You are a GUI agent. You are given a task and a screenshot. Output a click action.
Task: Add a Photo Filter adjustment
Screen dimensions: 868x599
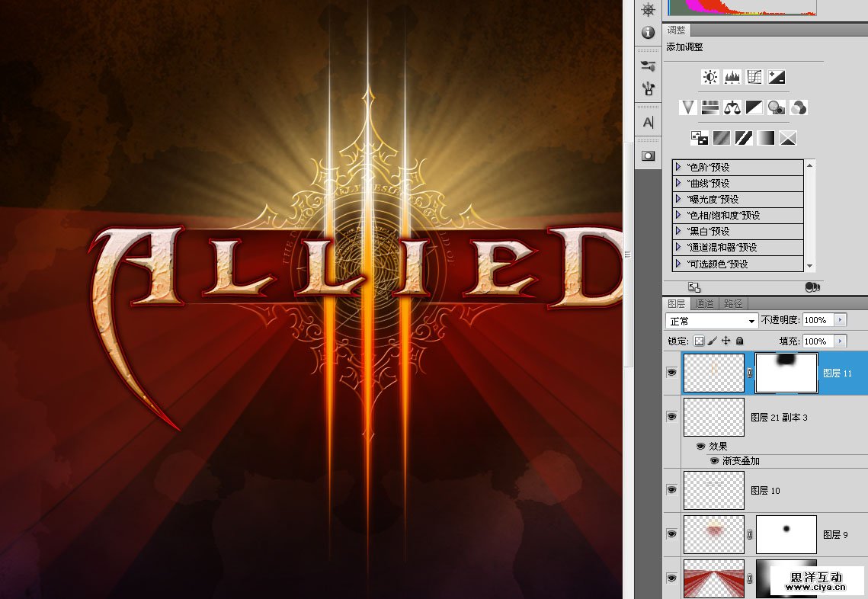776,107
